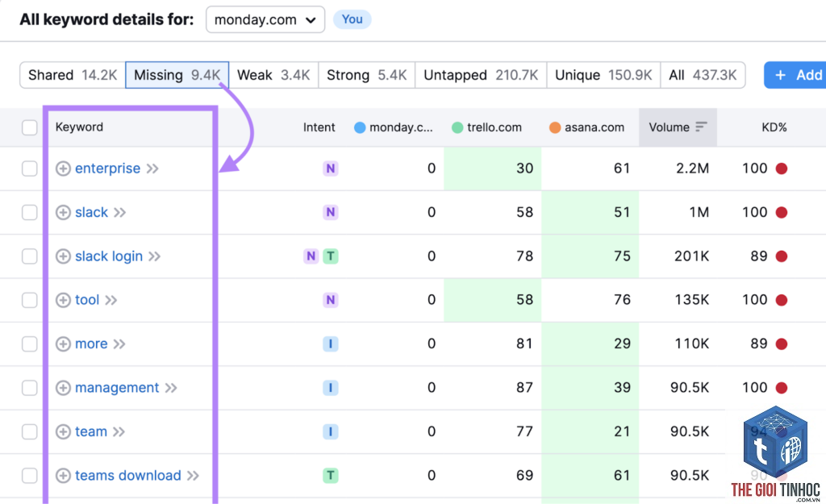Click the 135K volume value
826x504 pixels.
tap(691, 300)
